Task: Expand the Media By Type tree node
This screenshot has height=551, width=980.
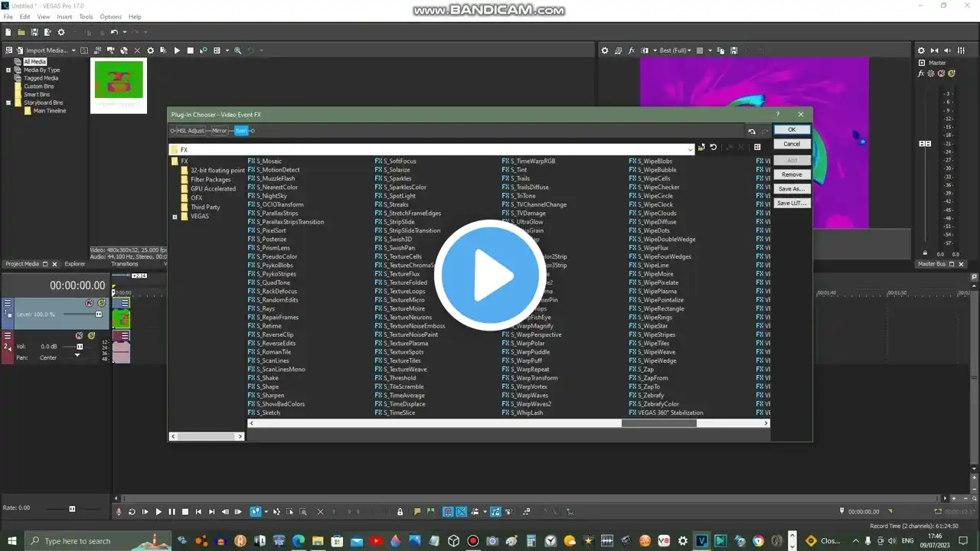Action: coord(8,70)
